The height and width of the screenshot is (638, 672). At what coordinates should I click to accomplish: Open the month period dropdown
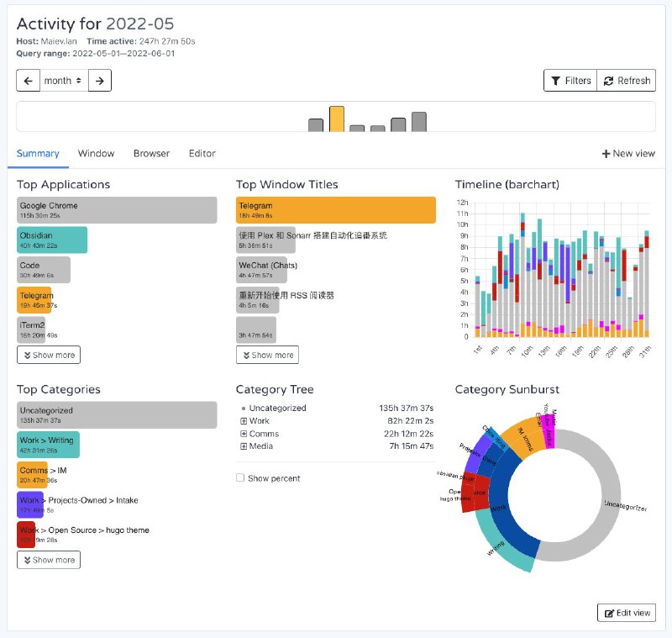(64, 81)
